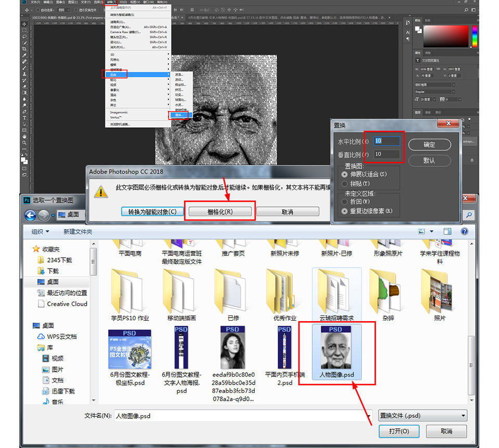Click the 打开(O) button

point(399,431)
